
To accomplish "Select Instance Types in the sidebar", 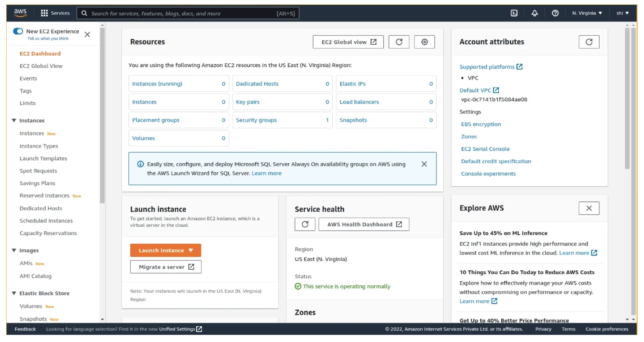I will 38,146.
